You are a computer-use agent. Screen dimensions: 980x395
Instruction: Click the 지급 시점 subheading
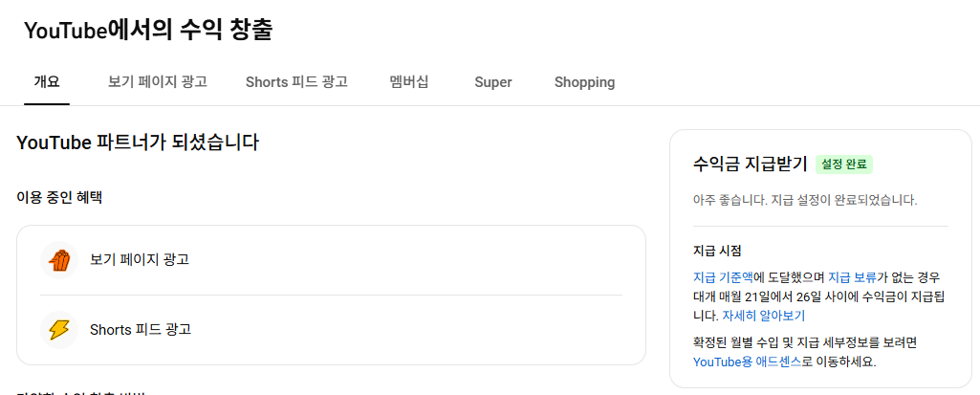click(717, 251)
